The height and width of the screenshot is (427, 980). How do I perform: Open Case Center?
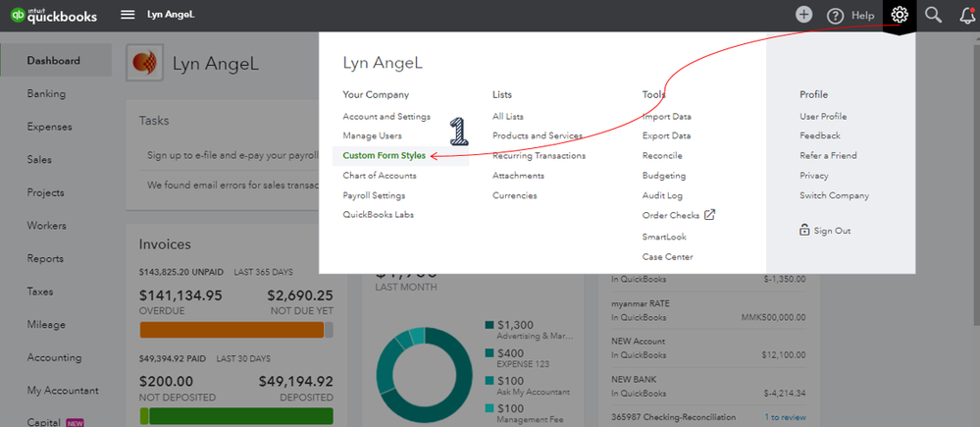(667, 257)
